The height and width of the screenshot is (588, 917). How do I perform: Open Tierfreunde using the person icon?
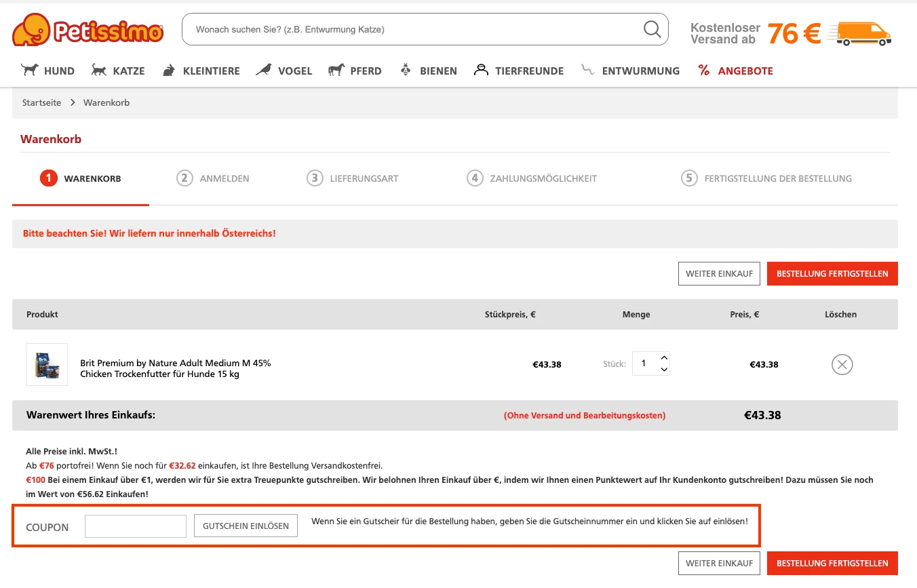pos(482,68)
